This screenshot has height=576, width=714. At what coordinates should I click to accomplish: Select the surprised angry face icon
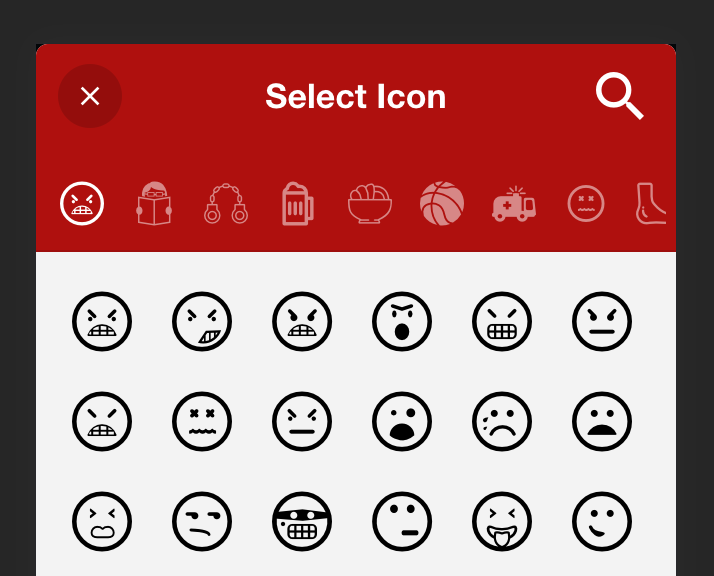click(402, 321)
